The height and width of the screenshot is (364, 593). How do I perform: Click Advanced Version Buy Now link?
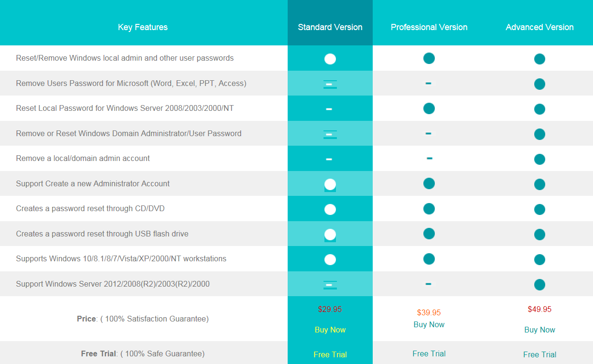tap(539, 330)
